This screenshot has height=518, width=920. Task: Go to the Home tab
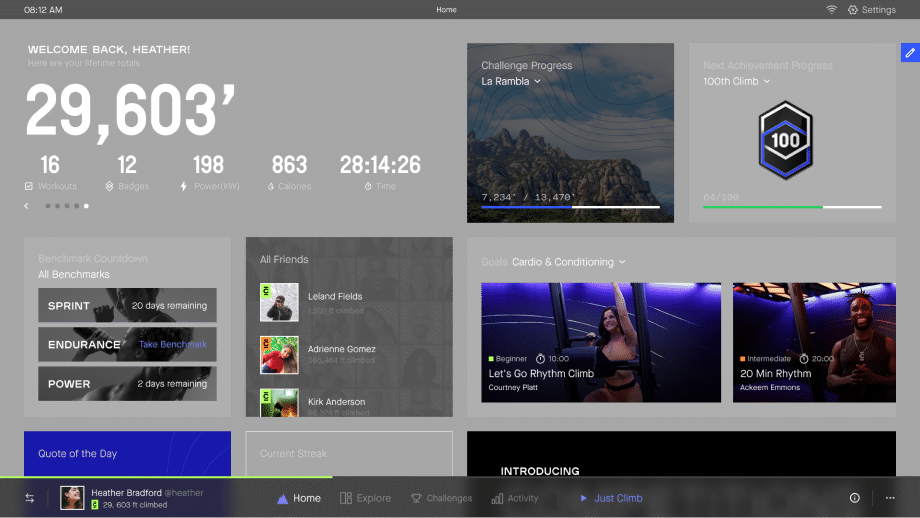click(299, 498)
